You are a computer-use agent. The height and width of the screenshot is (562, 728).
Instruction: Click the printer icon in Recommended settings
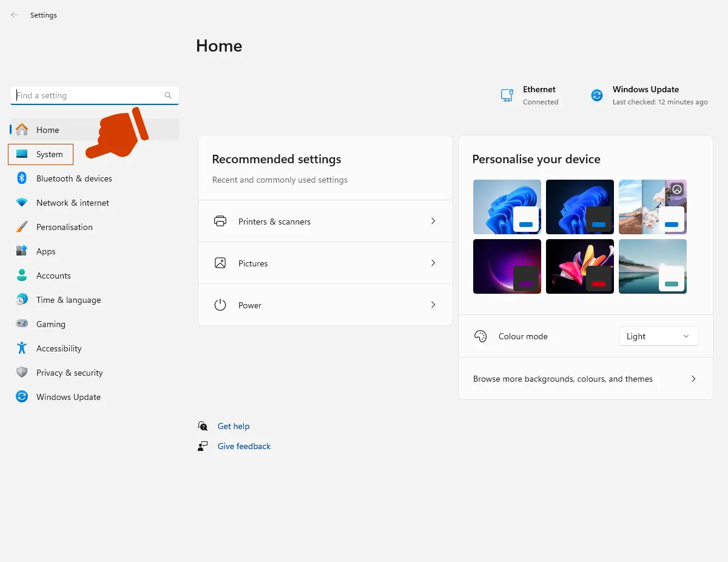point(220,221)
